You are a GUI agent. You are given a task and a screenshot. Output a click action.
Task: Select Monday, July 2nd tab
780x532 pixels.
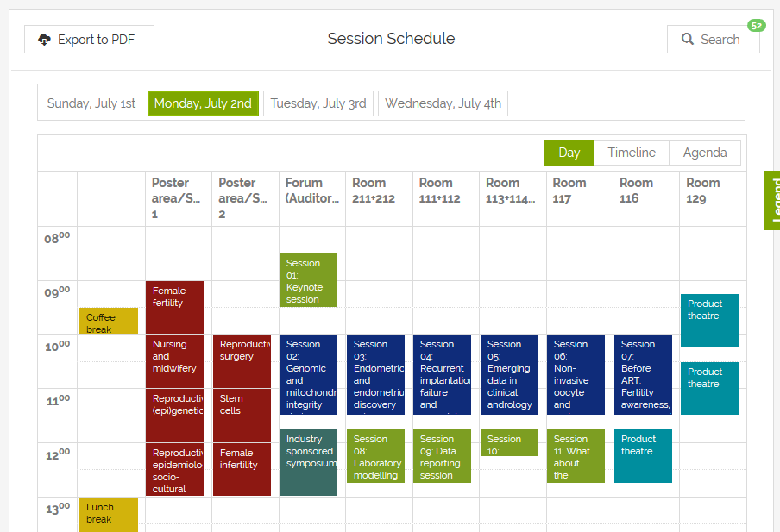point(203,103)
